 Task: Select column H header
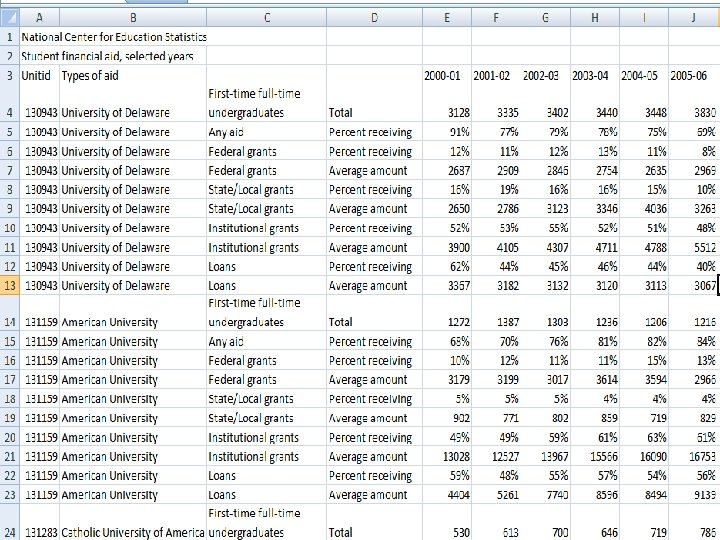point(595,18)
